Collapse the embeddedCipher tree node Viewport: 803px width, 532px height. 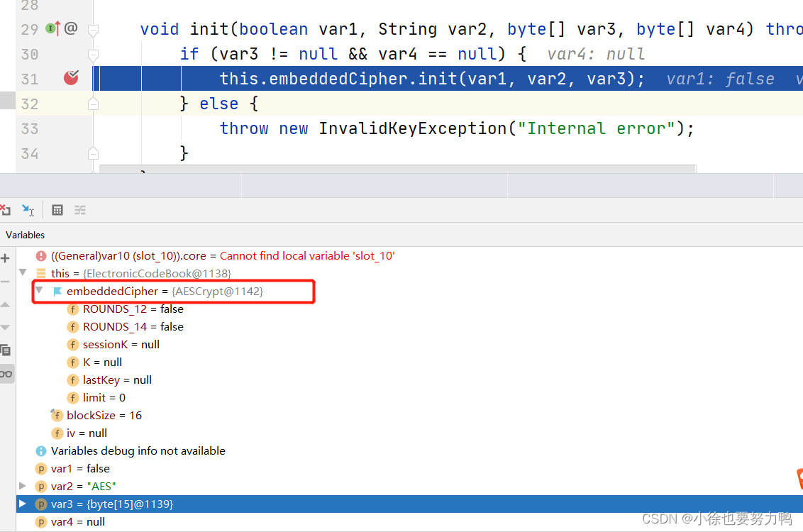[x=39, y=291]
